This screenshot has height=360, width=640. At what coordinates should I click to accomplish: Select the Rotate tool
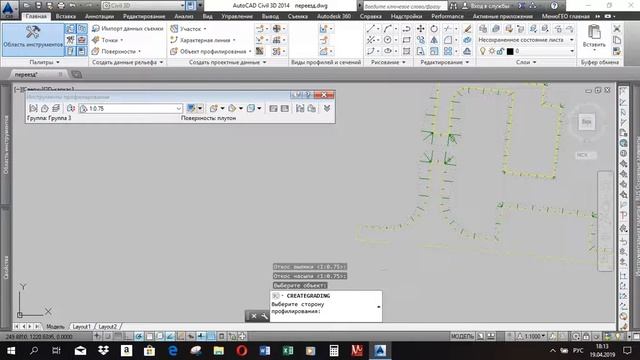point(434,29)
